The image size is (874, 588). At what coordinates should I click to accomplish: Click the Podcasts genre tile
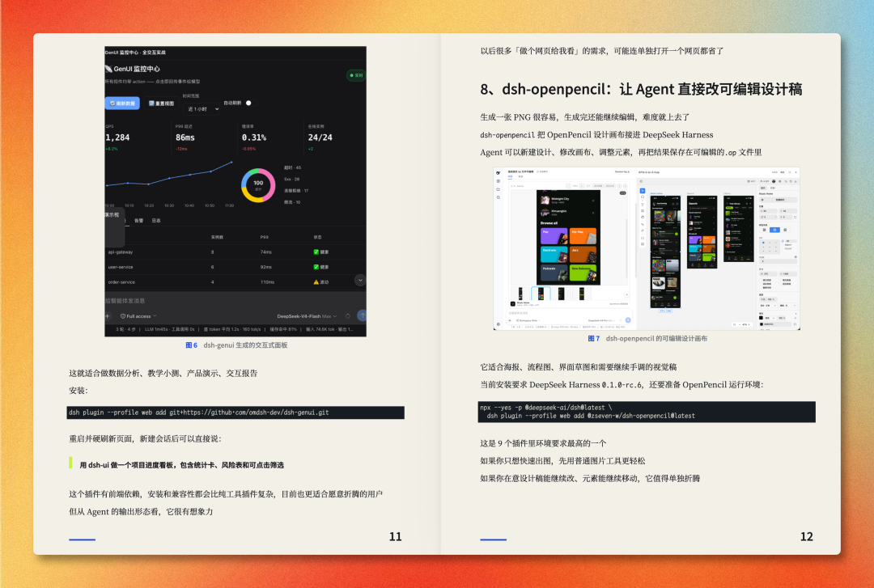[554, 273]
